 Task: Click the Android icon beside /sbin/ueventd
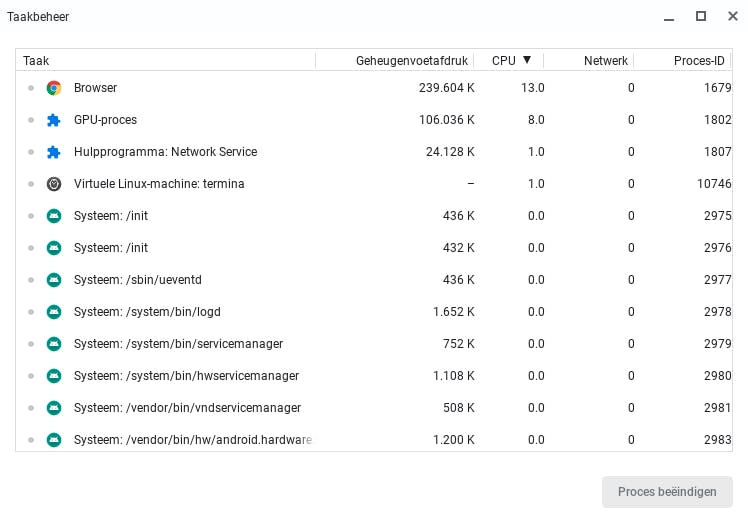(x=54, y=280)
